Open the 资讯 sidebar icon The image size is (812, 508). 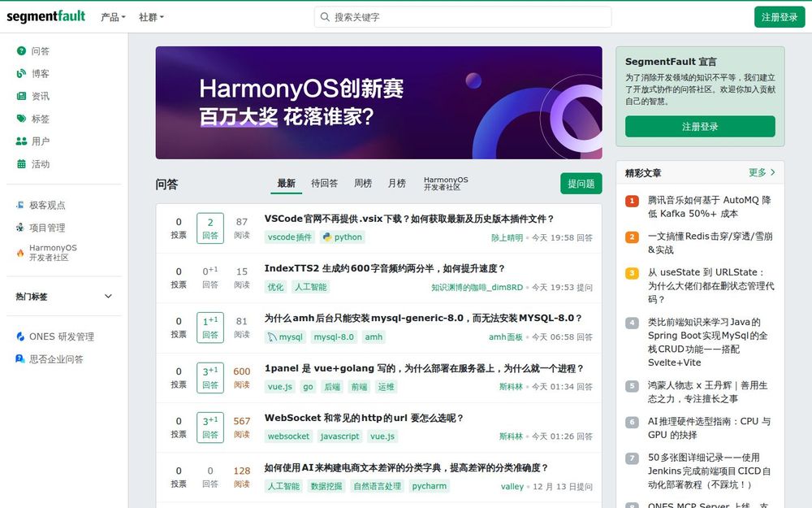click(21, 96)
